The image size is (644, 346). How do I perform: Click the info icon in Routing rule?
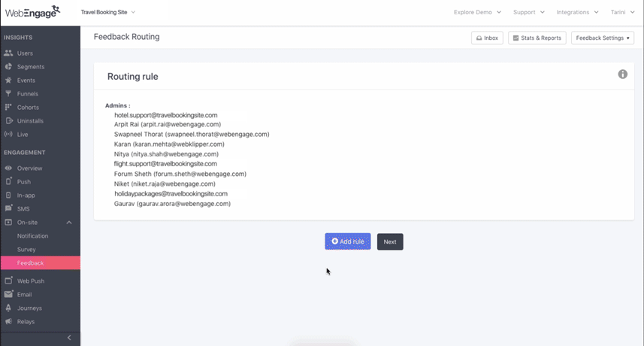click(x=623, y=74)
